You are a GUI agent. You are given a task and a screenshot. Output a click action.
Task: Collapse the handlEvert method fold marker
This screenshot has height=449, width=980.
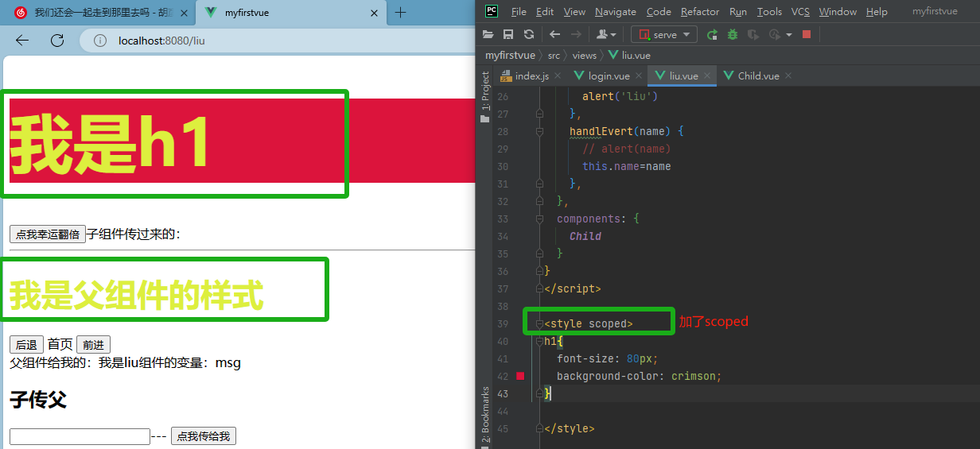[539, 131]
